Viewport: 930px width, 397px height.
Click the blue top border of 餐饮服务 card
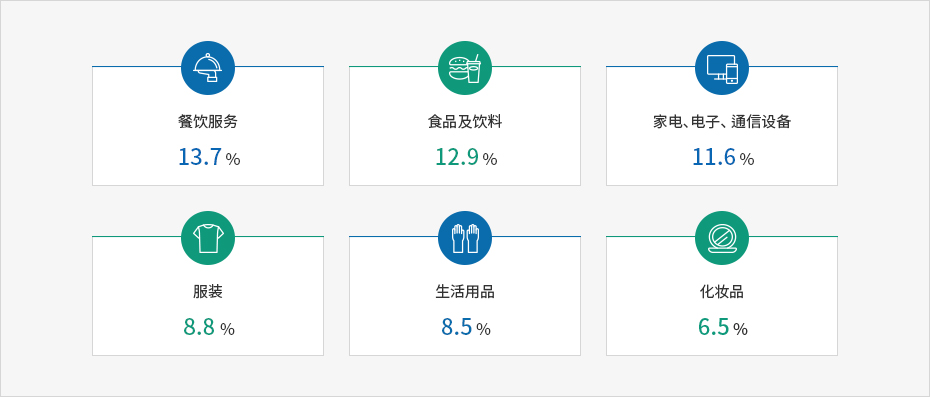[136, 66]
